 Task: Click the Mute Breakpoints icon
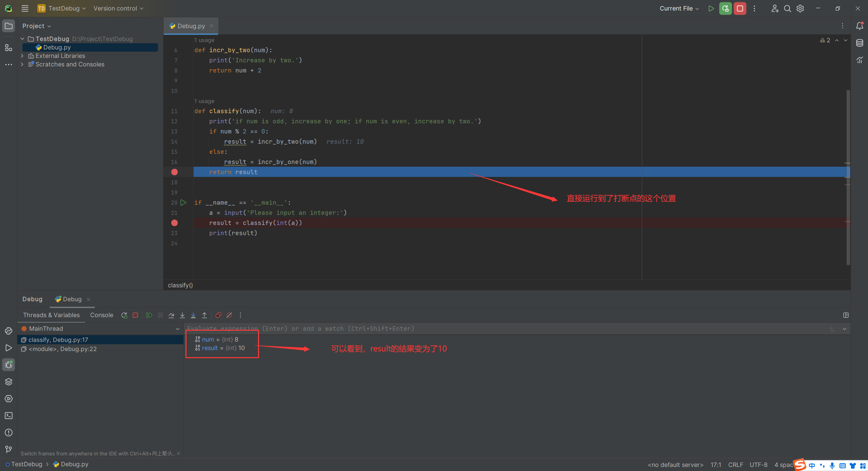(x=230, y=315)
